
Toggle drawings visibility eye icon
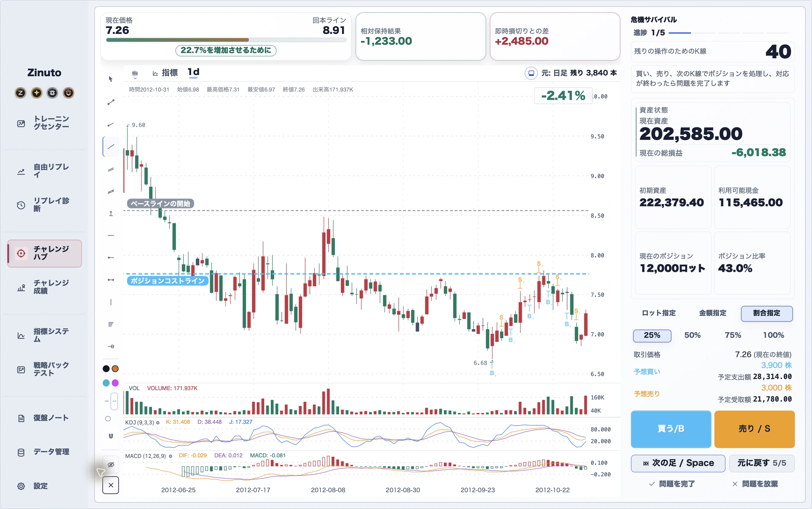[111, 465]
